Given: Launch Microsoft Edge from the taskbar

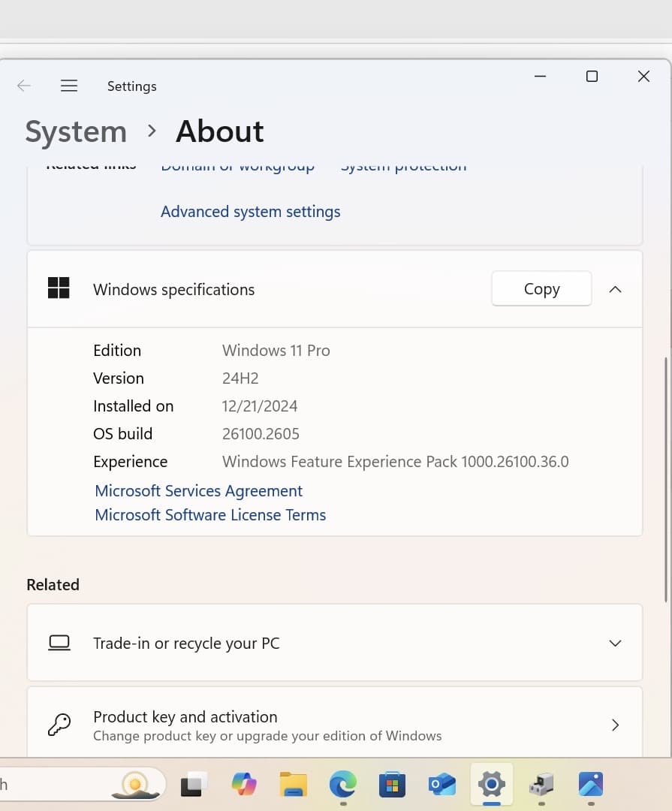Looking at the screenshot, I should [x=342, y=785].
